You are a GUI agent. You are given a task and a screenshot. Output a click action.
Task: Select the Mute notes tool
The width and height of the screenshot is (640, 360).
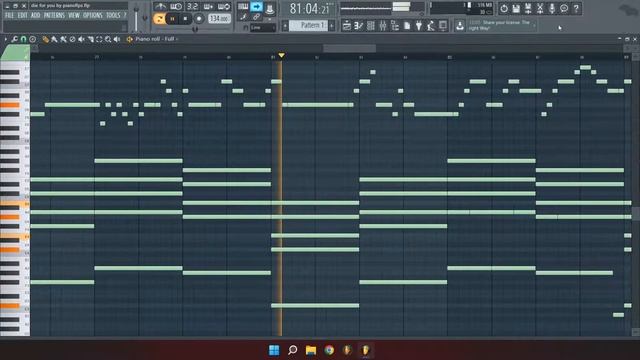tap(81, 39)
